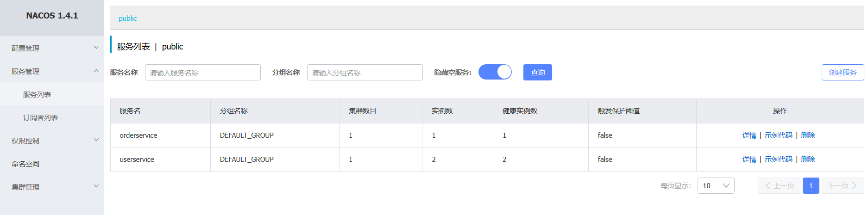Select the public namespace tab

[128, 18]
